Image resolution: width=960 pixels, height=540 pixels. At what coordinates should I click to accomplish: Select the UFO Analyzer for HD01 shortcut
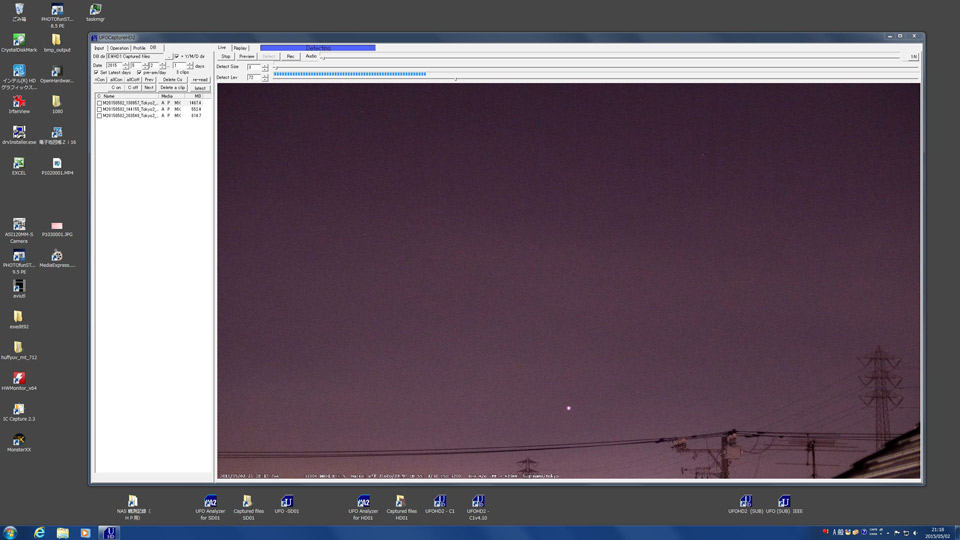click(x=363, y=508)
